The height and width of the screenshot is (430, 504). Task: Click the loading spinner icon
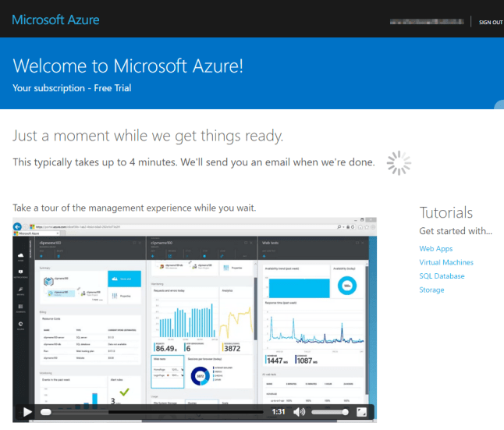click(399, 163)
